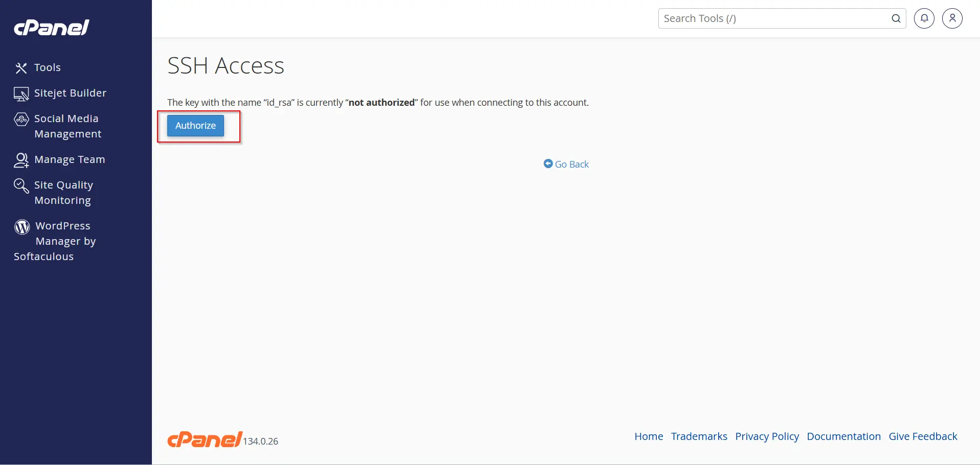Click the WordPress logo icon
Viewport: 980px width, 465px height.
(22, 226)
